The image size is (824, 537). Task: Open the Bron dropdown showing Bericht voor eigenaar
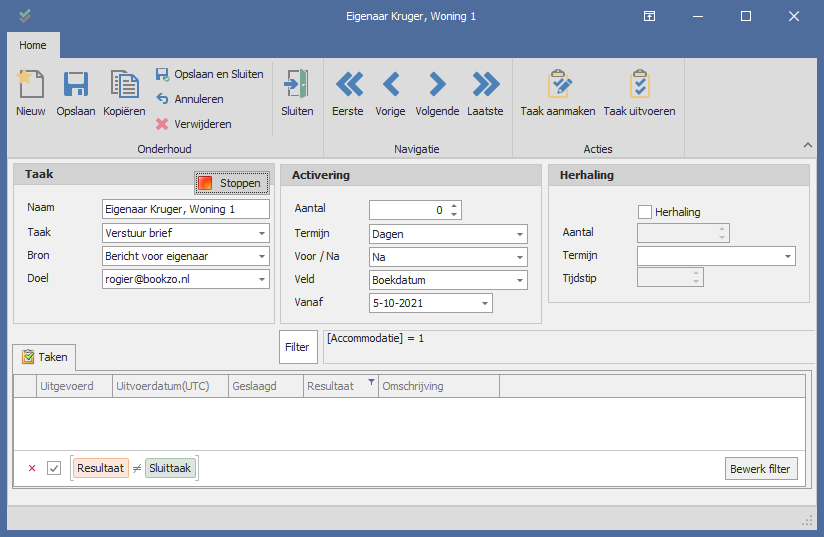tap(262, 256)
